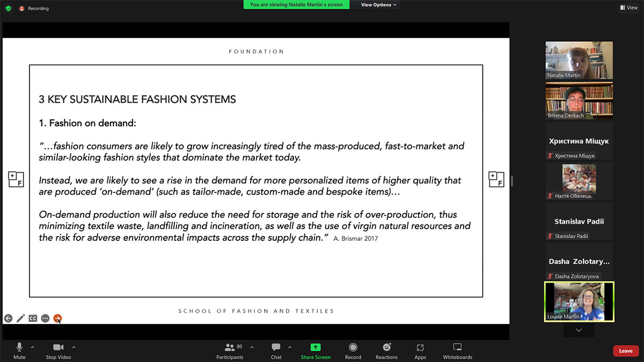
Task: Select Louise Martin's highlighted video thumbnail
Action: [579, 302]
